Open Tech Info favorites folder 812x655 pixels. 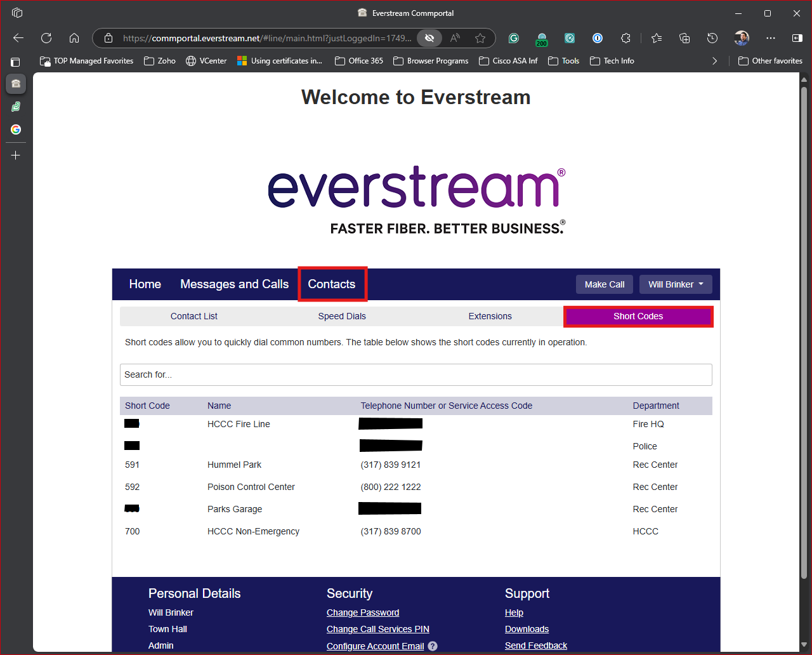tap(612, 61)
